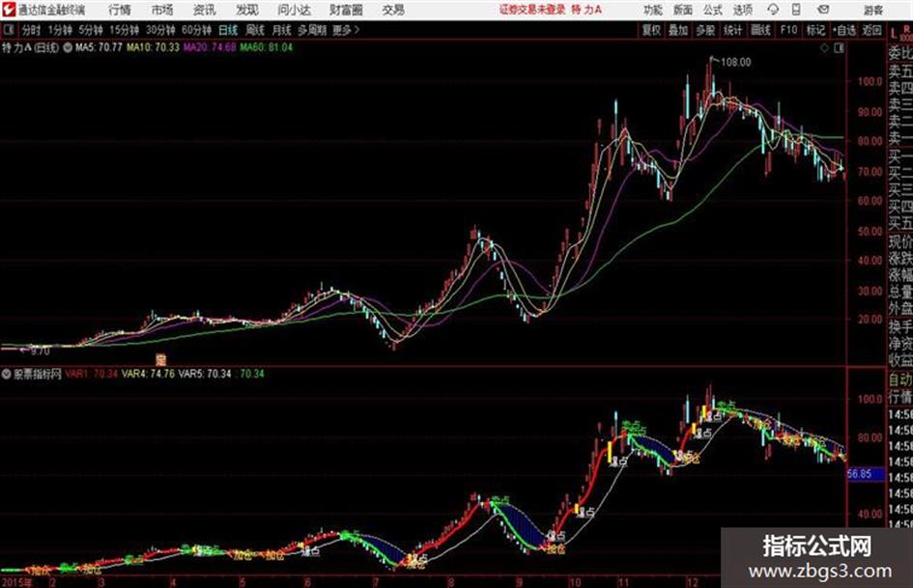Open the 交易 menu
The width and height of the screenshot is (913, 588).
click(393, 10)
